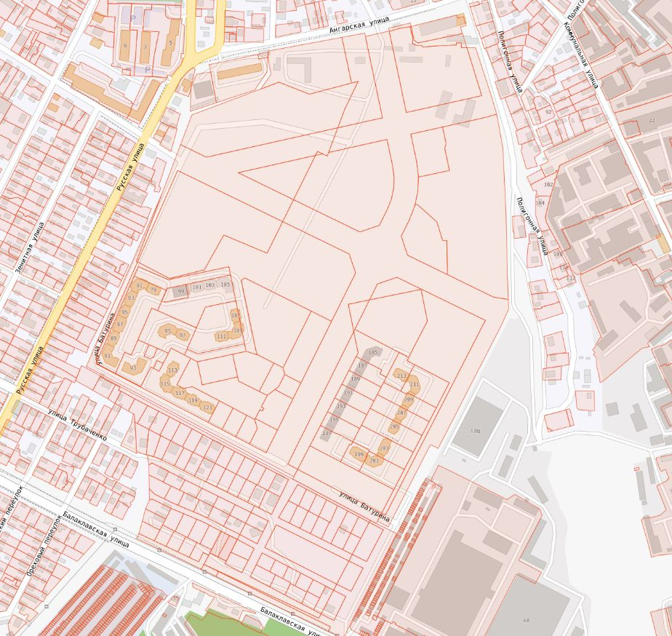This screenshot has width=672, height=636.
Task: Click the улица Трубаченко street label
Action: [77, 426]
